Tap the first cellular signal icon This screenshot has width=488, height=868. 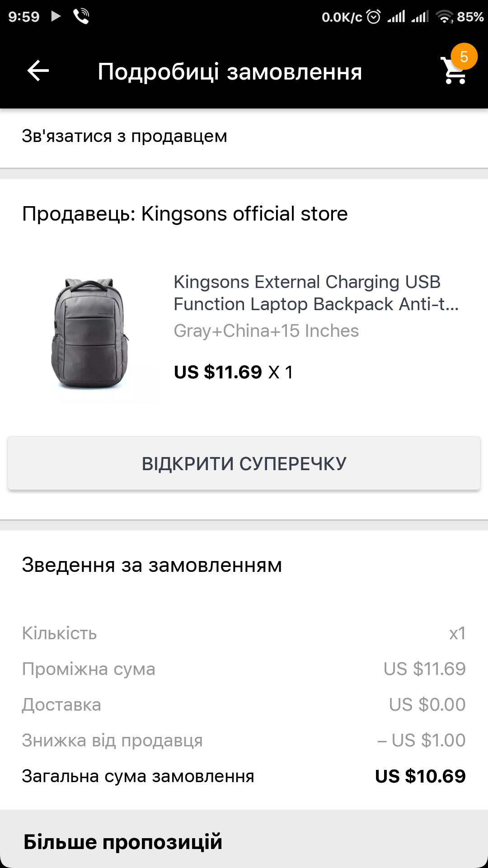click(396, 17)
